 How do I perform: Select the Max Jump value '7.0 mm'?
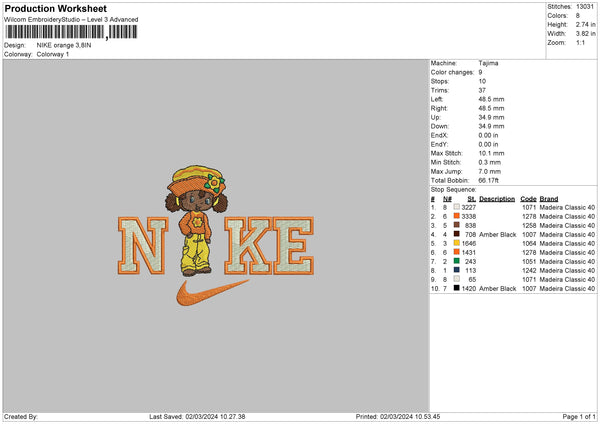(489, 171)
